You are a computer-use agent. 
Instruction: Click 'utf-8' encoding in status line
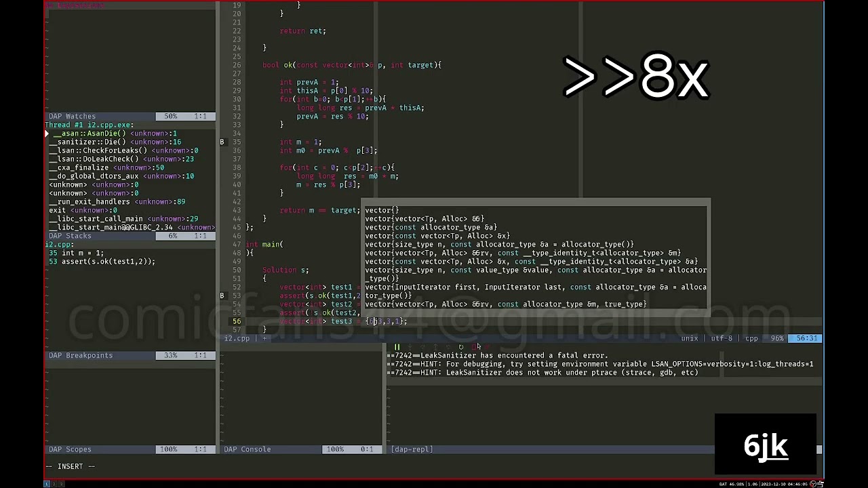coord(722,338)
